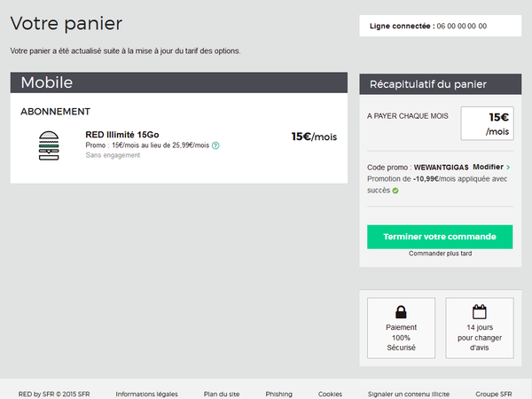Go to Plan du site

(222, 394)
